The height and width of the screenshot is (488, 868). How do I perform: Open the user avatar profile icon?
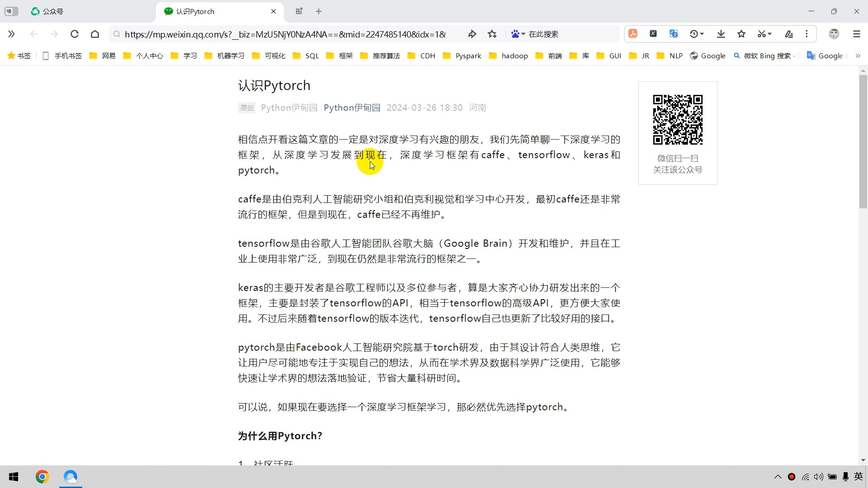(x=834, y=34)
